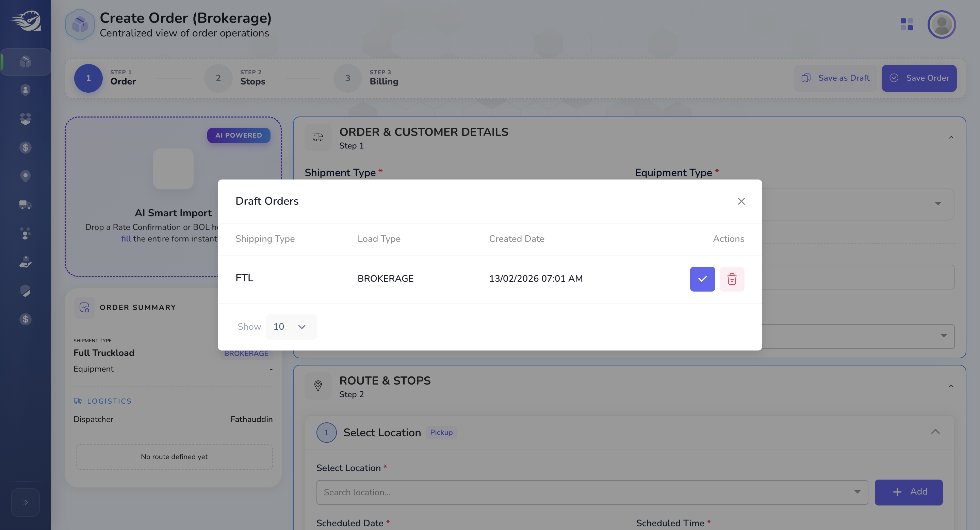Select first dollar sign sidebar icon
Image resolution: width=980 pixels, height=530 pixels.
pyautogui.click(x=25, y=147)
